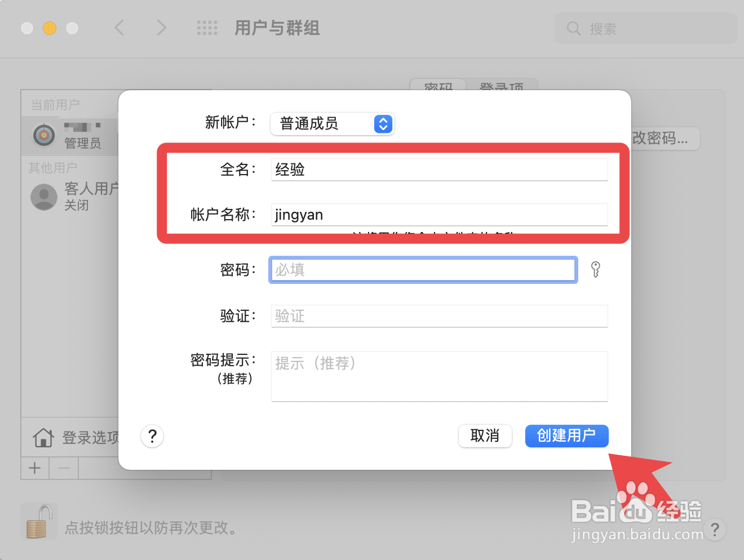Click the plus button to add user
Screen dimensions: 744x560
tap(35, 468)
